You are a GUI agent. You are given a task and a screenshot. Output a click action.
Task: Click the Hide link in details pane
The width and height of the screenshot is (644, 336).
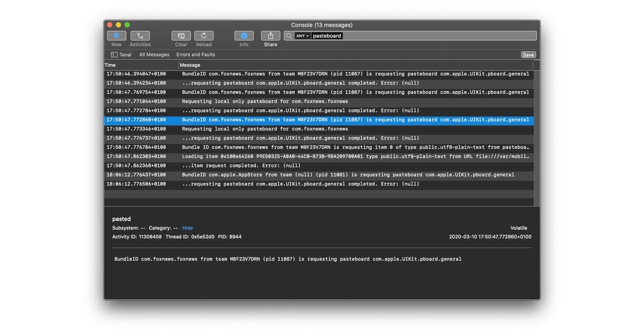[187, 228]
